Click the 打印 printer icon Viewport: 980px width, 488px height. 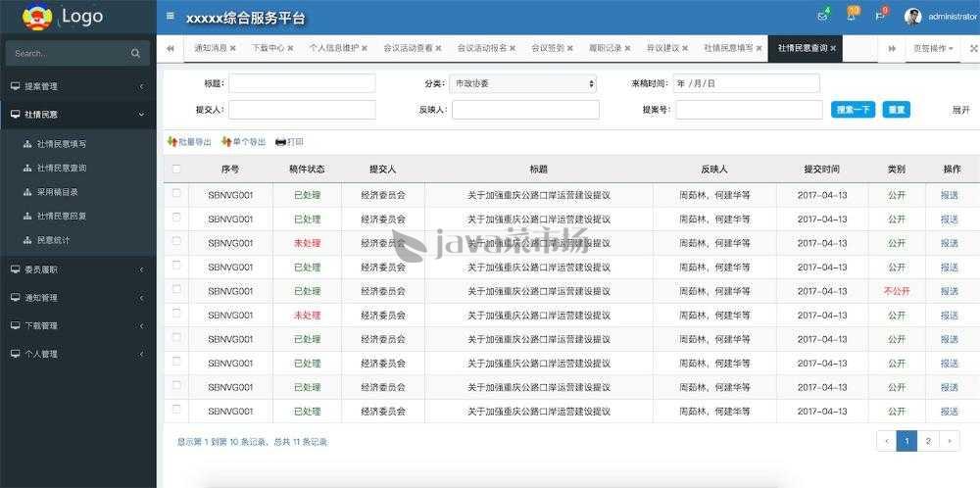click(x=280, y=142)
